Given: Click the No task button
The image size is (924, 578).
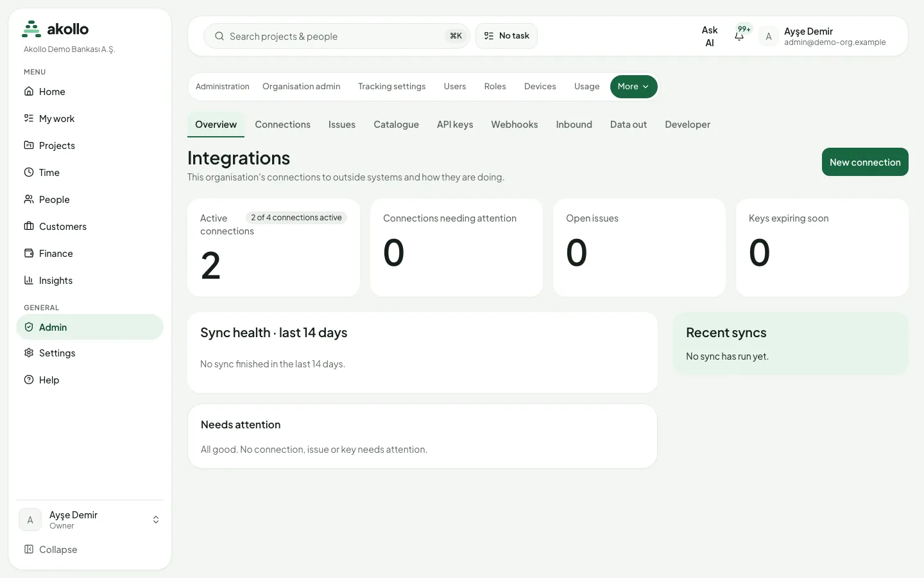Looking at the screenshot, I should pos(506,36).
